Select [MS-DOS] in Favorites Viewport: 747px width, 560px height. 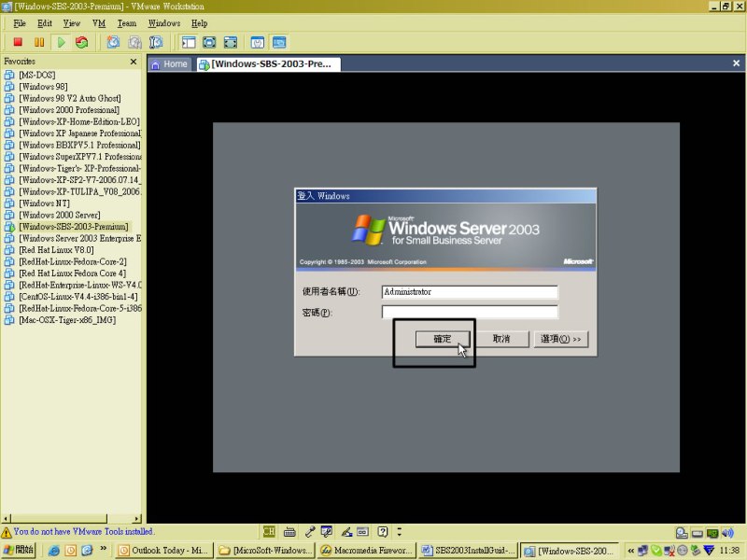point(37,75)
